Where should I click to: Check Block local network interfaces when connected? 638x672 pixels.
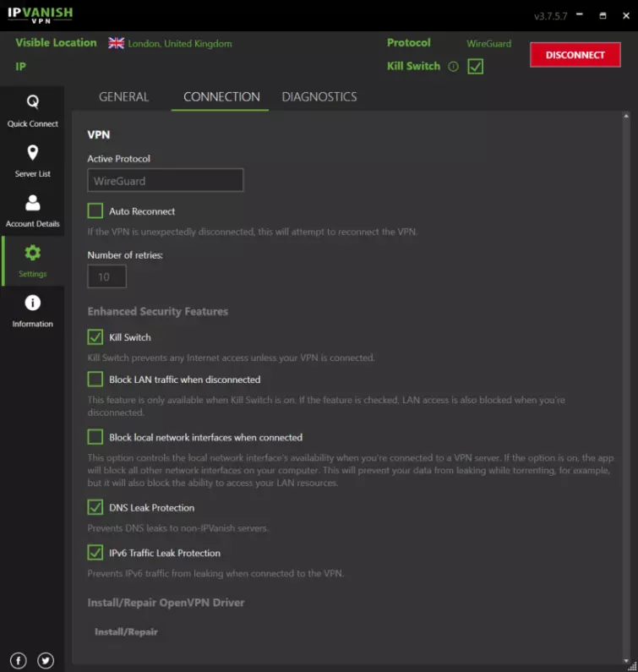[x=95, y=437]
